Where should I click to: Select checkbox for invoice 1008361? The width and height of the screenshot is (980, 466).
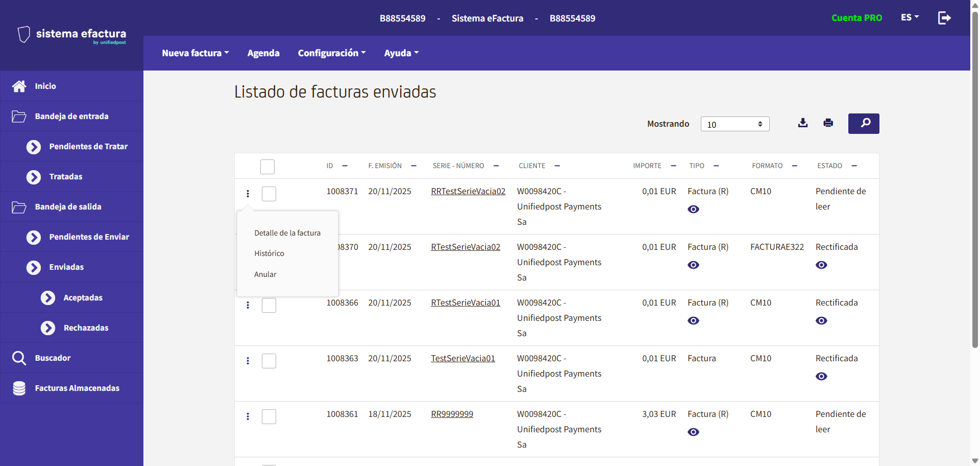[x=269, y=417]
